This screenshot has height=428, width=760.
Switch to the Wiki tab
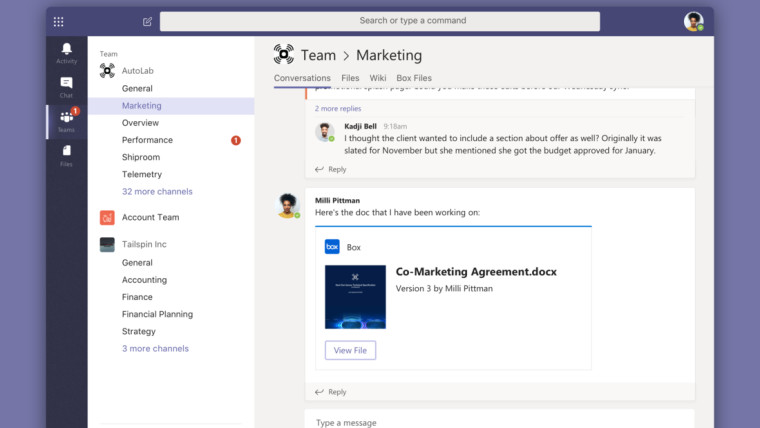378,78
